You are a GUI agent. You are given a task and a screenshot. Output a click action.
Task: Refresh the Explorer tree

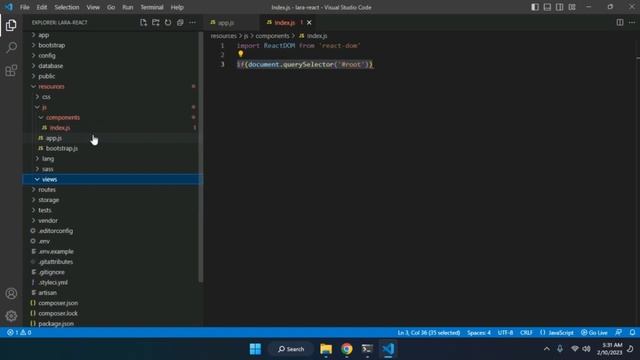click(x=168, y=22)
